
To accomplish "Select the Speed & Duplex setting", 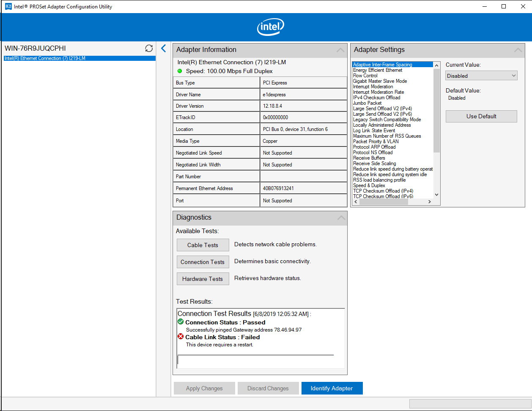I will pyautogui.click(x=392, y=185).
